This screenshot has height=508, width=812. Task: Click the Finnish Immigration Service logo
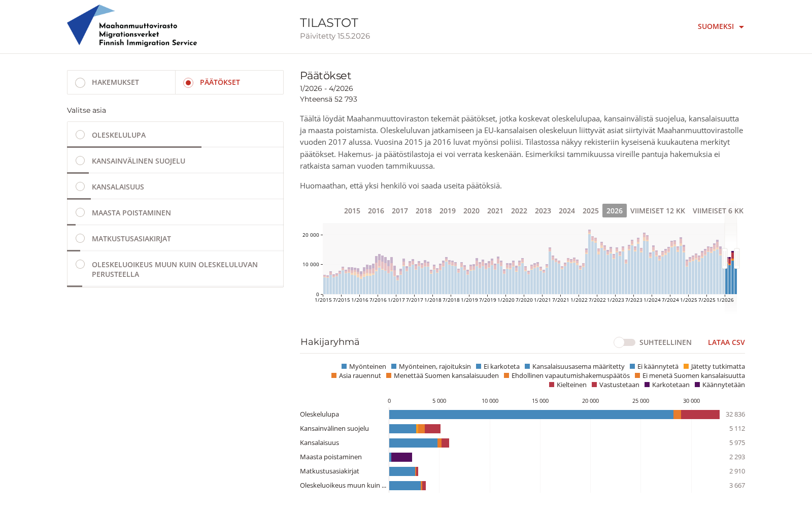coord(132,25)
